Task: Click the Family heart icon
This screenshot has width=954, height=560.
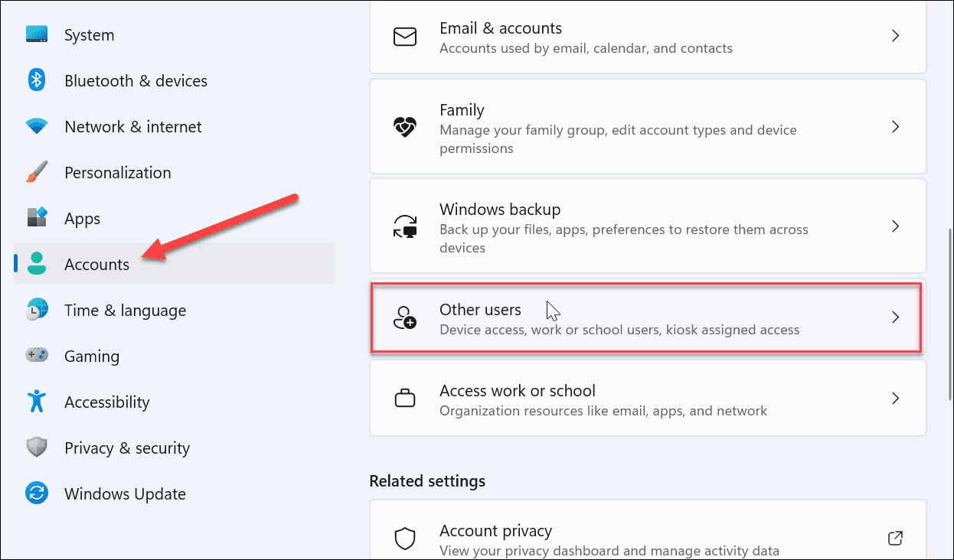Action: (405, 127)
